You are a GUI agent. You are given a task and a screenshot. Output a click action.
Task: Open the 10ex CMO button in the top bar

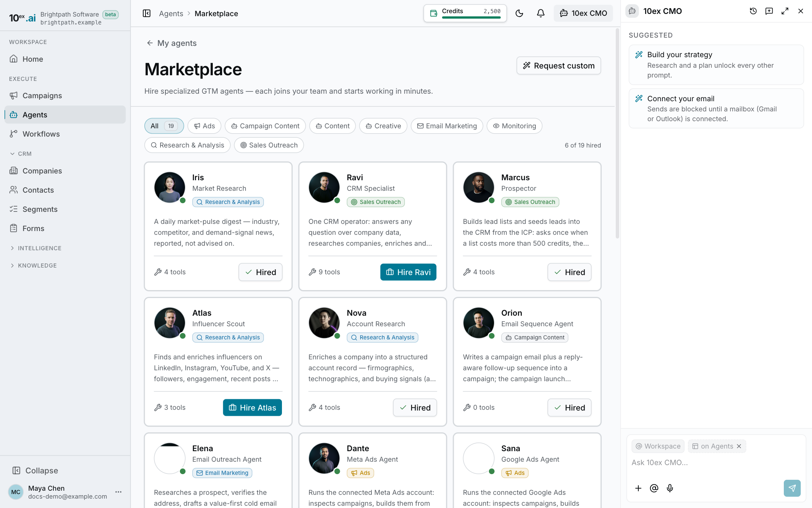[x=583, y=14]
